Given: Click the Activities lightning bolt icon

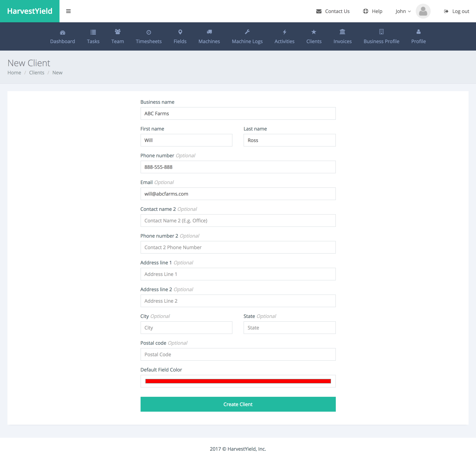Looking at the screenshot, I should point(284,32).
